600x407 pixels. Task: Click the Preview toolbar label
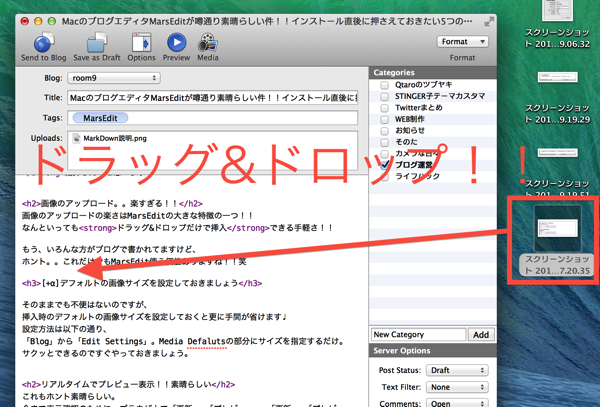(x=176, y=58)
